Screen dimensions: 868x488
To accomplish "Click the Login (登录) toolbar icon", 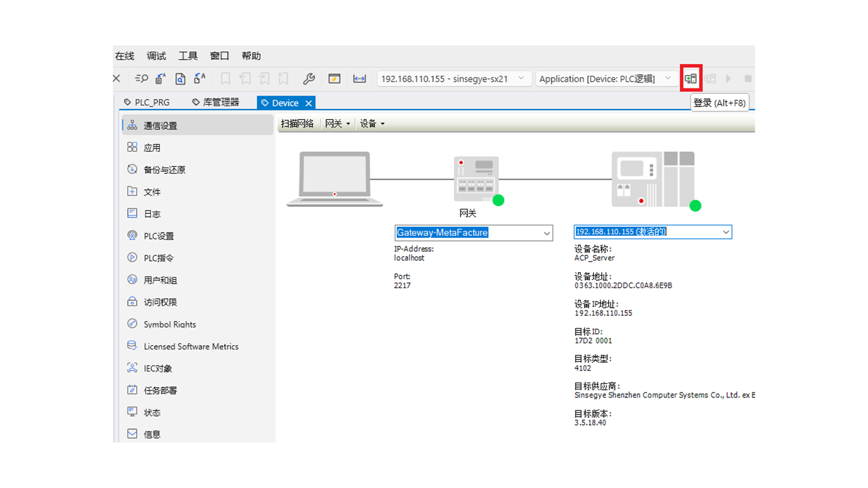I will tap(690, 79).
